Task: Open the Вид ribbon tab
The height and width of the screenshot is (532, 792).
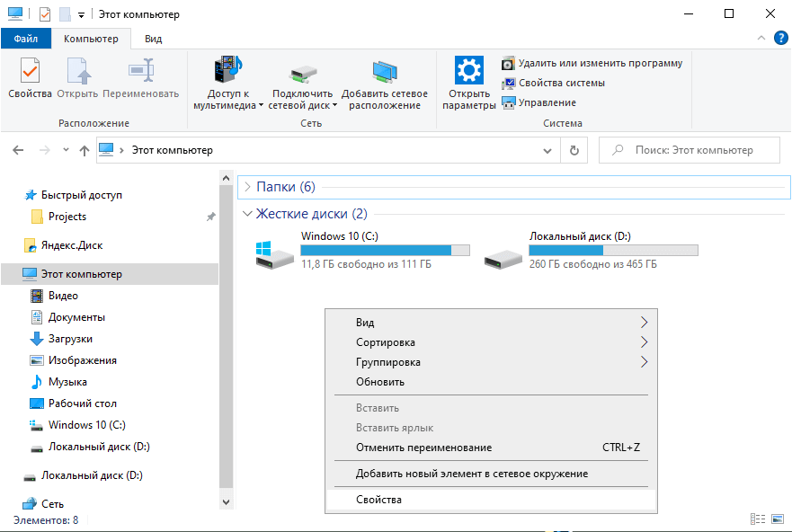Action: point(153,39)
